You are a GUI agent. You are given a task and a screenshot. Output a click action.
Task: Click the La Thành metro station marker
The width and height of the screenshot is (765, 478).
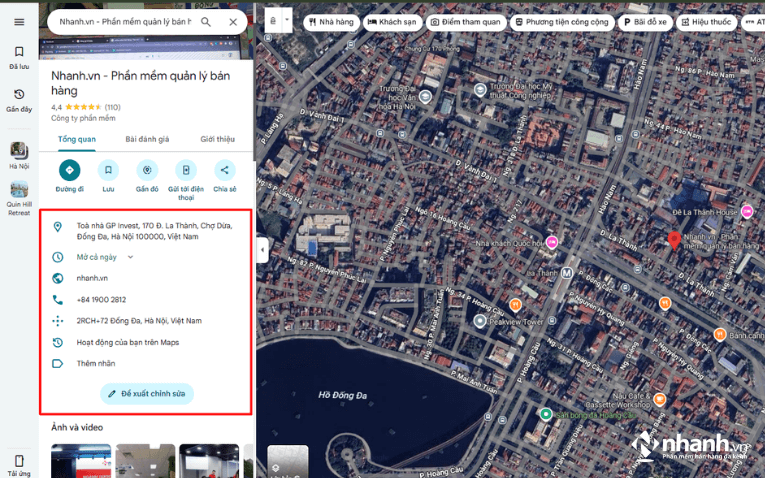click(x=566, y=273)
